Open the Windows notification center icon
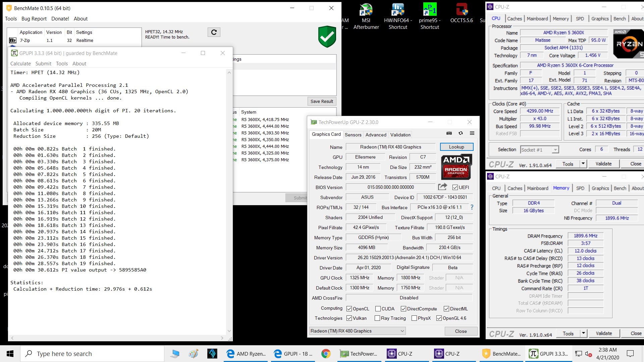The width and height of the screenshot is (644, 362). (x=630, y=354)
